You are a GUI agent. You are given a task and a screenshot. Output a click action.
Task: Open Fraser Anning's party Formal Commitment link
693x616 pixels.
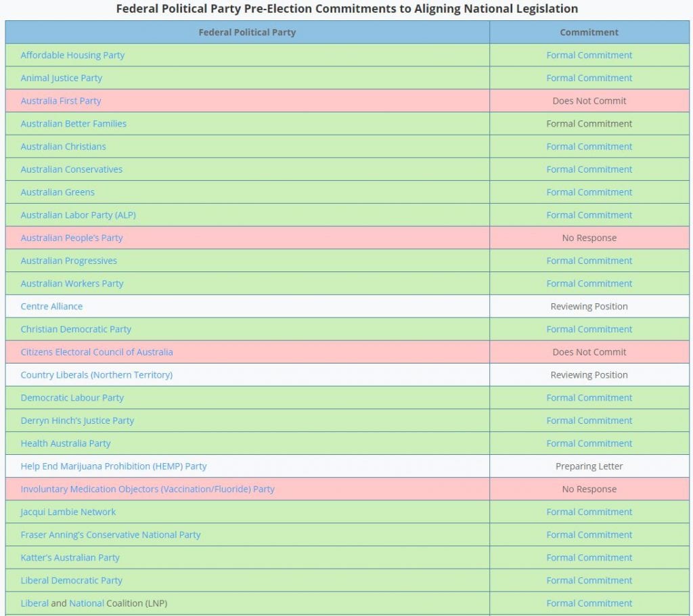589,535
